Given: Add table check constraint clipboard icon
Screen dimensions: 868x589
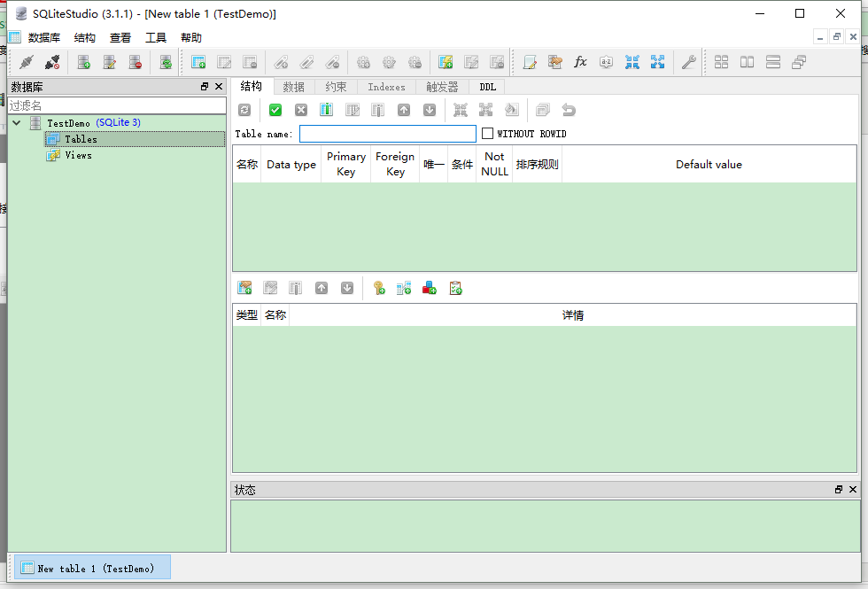Looking at the screenshot, I should (x=455, y=288).
